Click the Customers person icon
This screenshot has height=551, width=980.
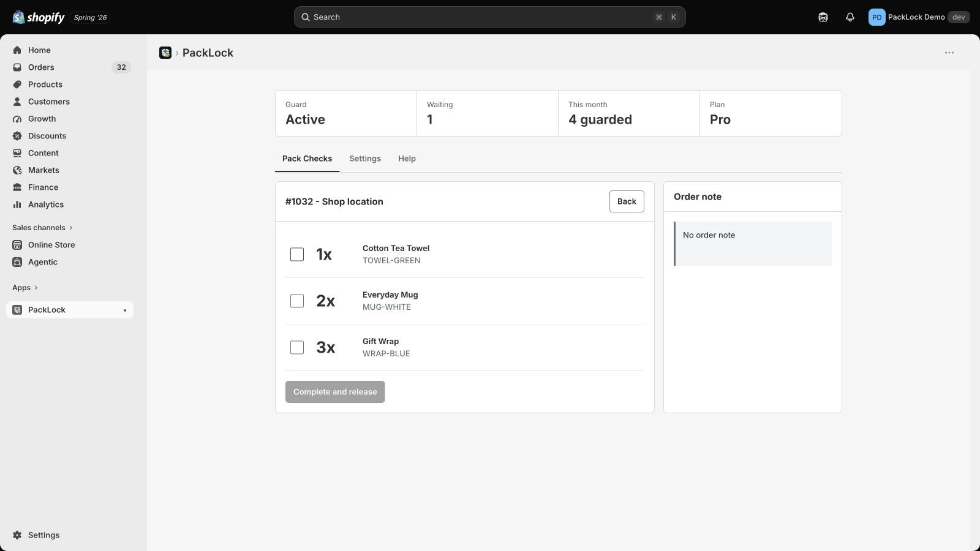pos(17,102)
